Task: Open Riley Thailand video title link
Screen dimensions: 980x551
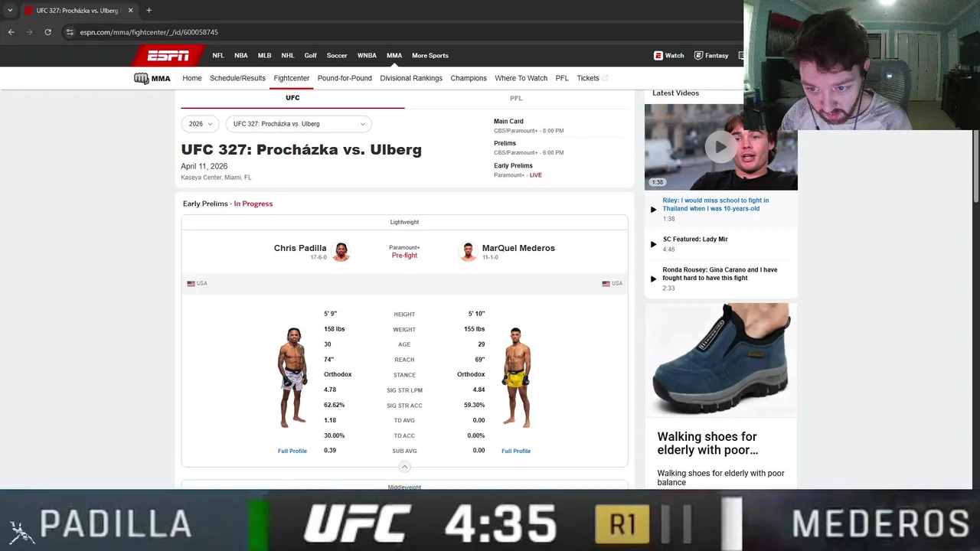Action: [x=716, y=204]
